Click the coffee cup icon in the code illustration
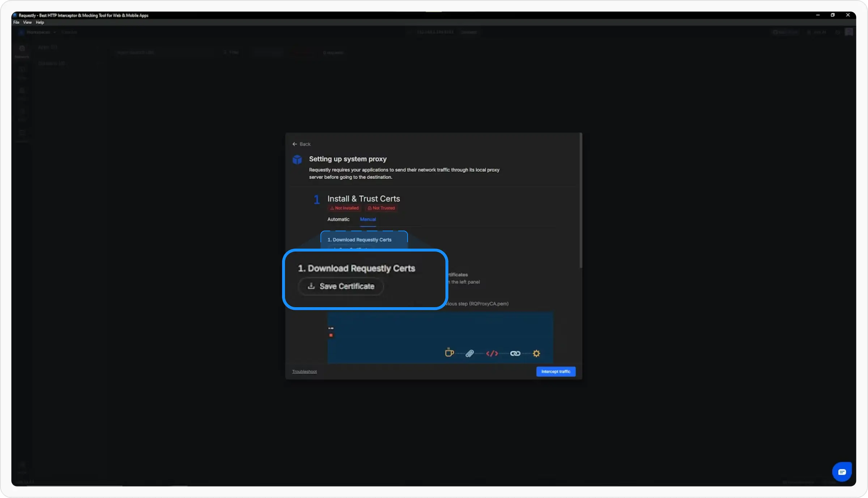868x498 pixels. pos(449,353)
